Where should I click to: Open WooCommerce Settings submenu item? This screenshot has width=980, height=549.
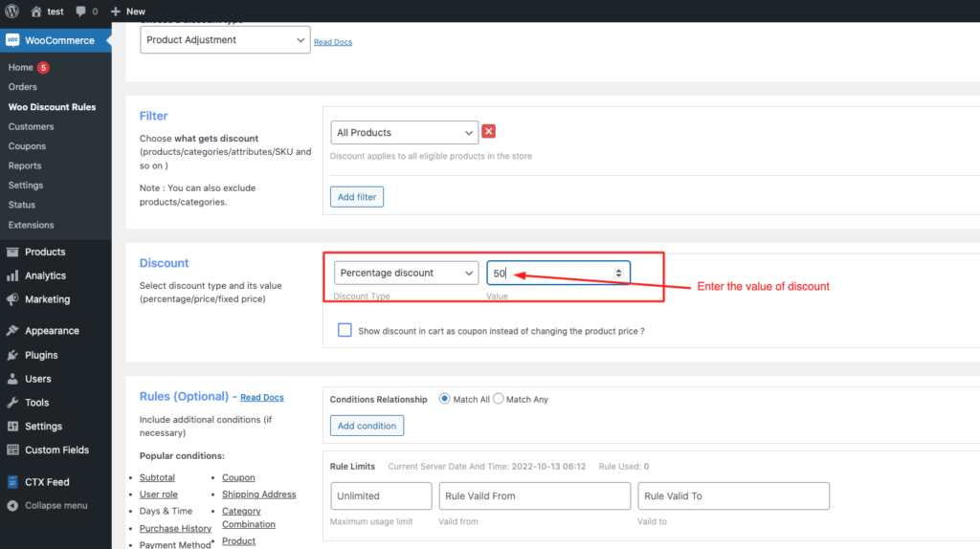(x=26, y=185)
